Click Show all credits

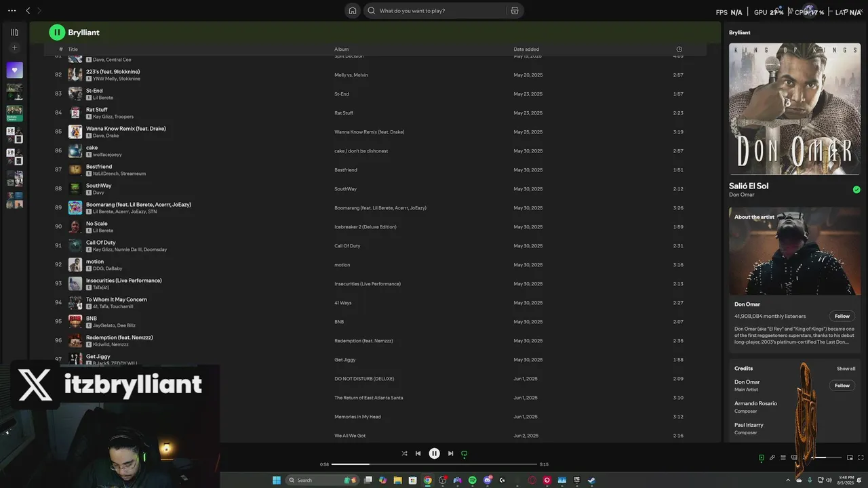pos(846,369)
